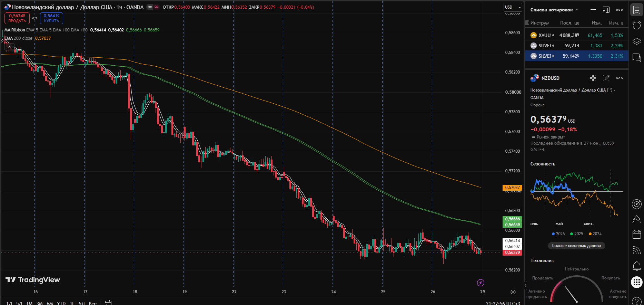This screenshot has height=305, width=644.
Task: Click the MA Ribbon indicator legend
Action: coord(14,30)
